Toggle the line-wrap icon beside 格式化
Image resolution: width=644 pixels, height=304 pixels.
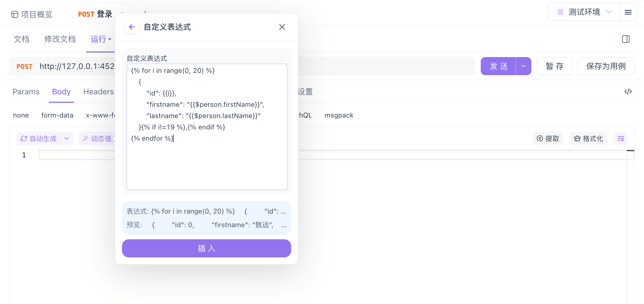pos(621,138)
